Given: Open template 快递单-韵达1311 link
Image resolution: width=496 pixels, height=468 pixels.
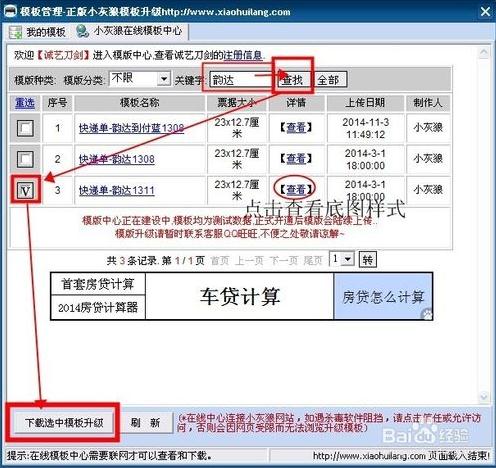Looking at the screenshot, I should click(117, 190).
